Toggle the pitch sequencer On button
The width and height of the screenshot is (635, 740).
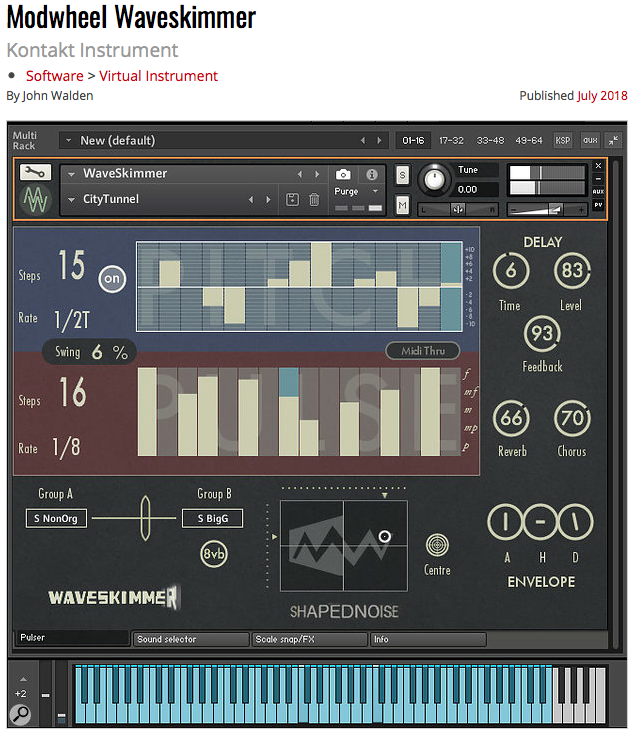112,278
